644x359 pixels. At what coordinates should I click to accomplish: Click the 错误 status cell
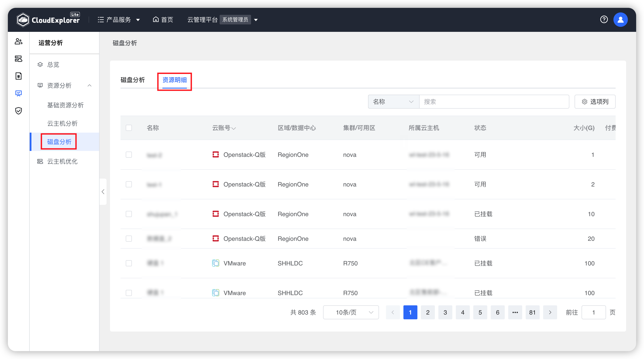480,239
